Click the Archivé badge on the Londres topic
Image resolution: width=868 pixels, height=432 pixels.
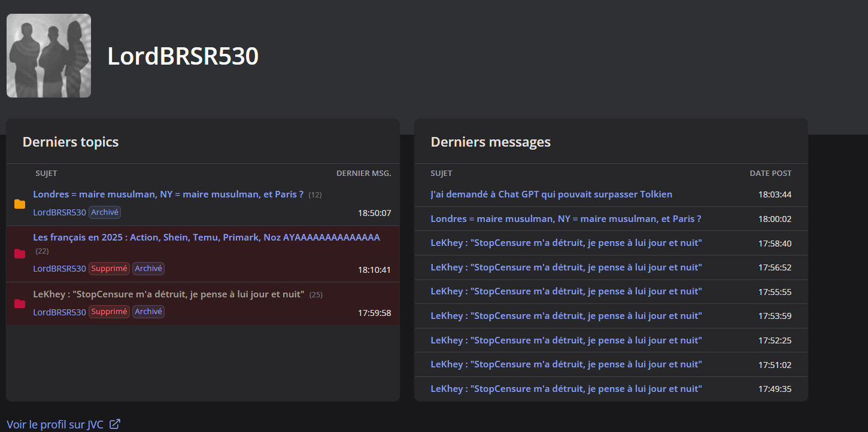[x=105, y=212]
